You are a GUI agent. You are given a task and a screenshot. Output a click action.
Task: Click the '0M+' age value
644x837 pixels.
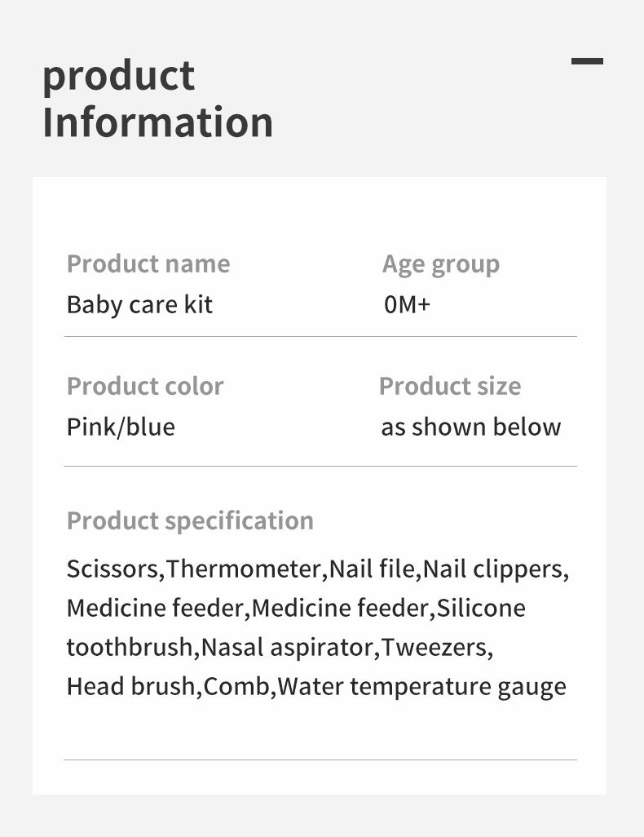tap(407, 305)
